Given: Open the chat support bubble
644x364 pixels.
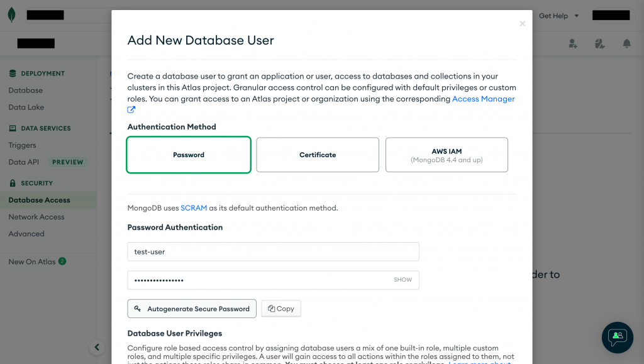Looking at the screenshot, I should [x=618, y=338].
